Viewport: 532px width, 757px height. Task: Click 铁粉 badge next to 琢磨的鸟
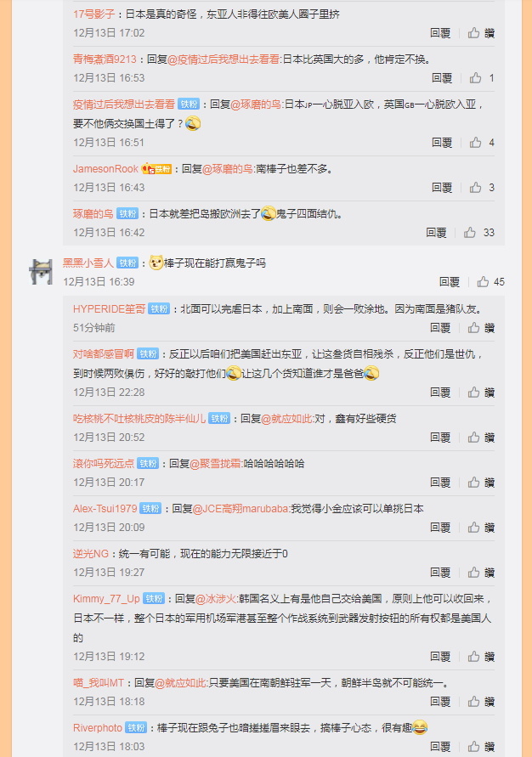[127, 214]
